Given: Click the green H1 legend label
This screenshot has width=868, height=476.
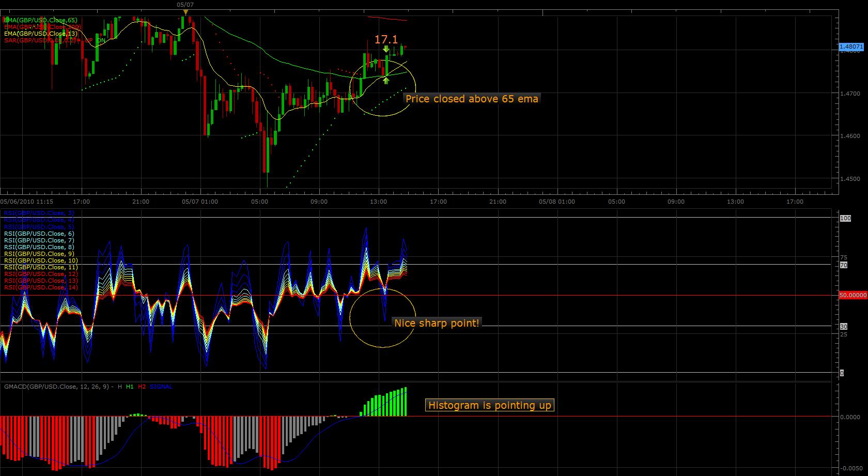Looking at the screenshot, I should point(129,387).
